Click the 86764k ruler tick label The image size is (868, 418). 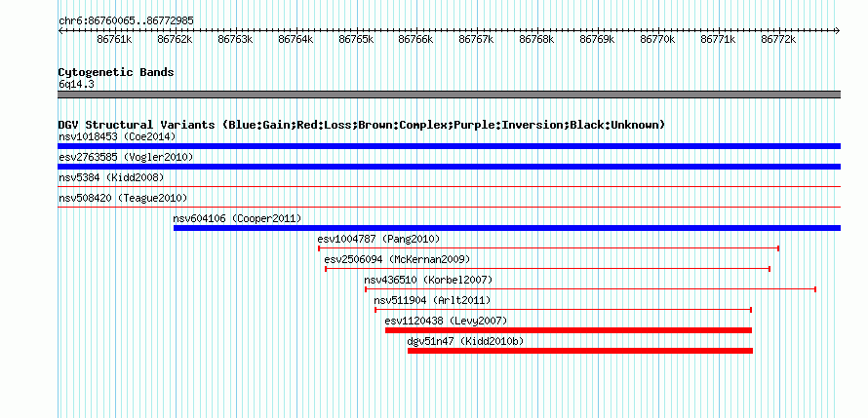[296, 39]
